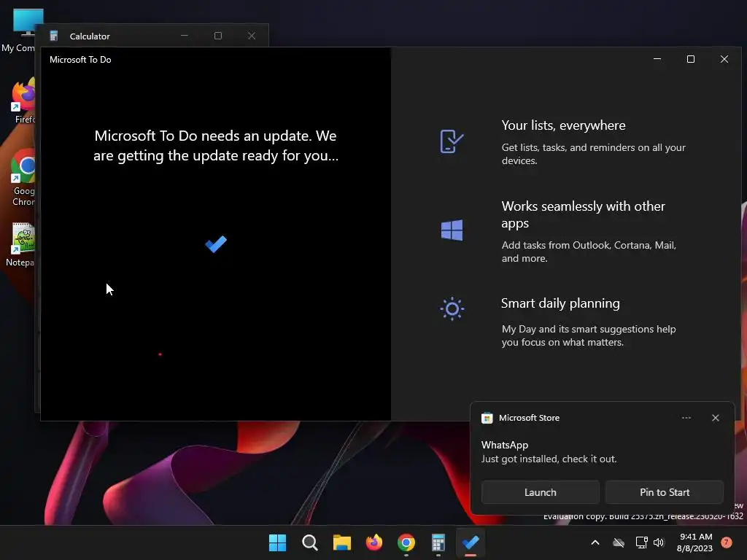Open the Windows Start menu
747x560 pixels.
click(x=277, y=542)
